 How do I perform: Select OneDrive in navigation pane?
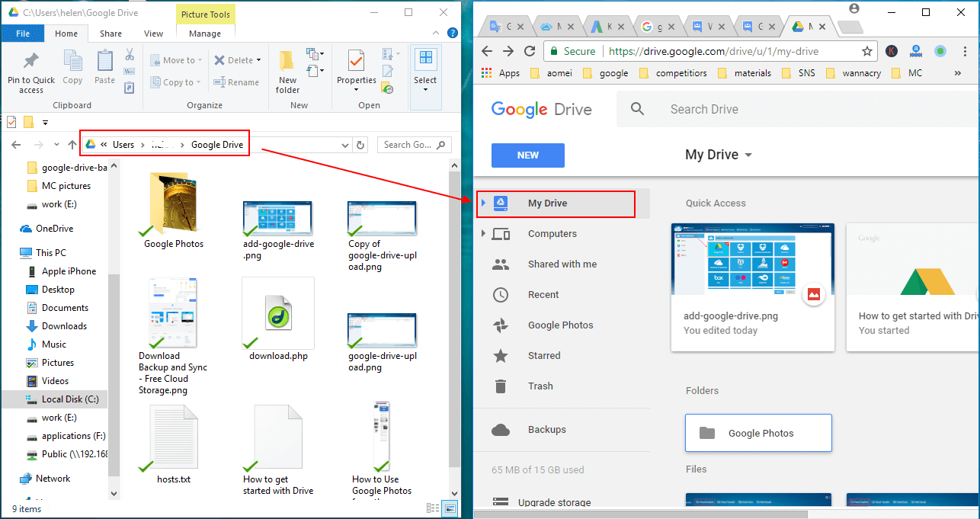[x=54, y=229]
